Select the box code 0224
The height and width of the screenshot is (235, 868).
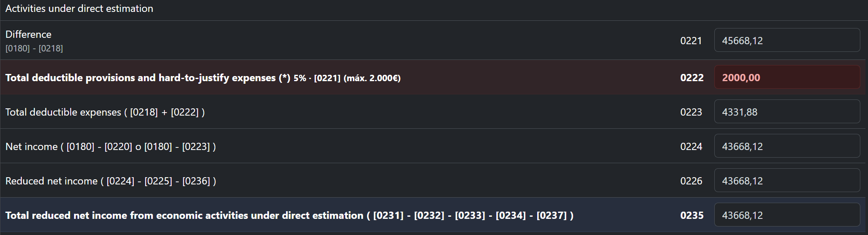click(691, 147)
